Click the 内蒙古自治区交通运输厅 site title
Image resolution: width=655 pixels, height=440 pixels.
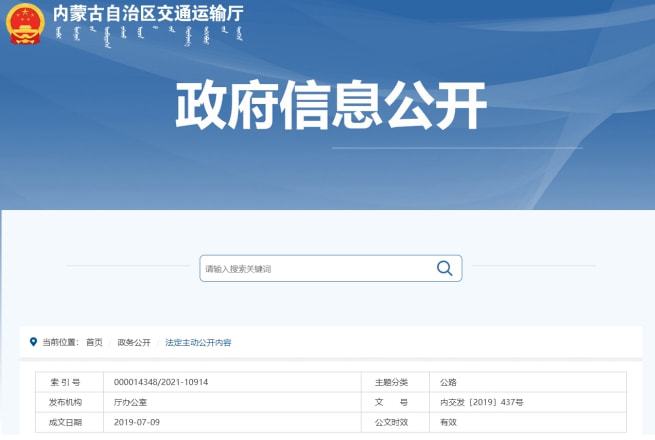point(148,13)
